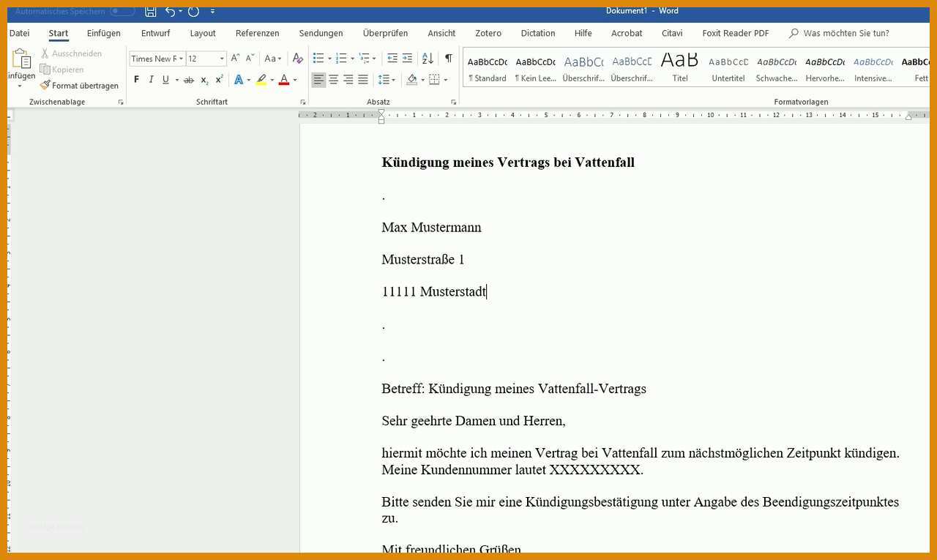Viewport: 937px width, 560px height.
Task: Open the borders dropdown arrow
Action: pyautogui.click(x=446, y=80)
